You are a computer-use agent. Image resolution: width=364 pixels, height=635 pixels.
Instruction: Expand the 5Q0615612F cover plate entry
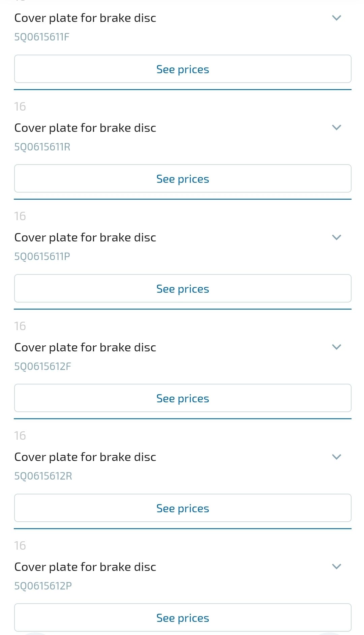coord(336,347)
